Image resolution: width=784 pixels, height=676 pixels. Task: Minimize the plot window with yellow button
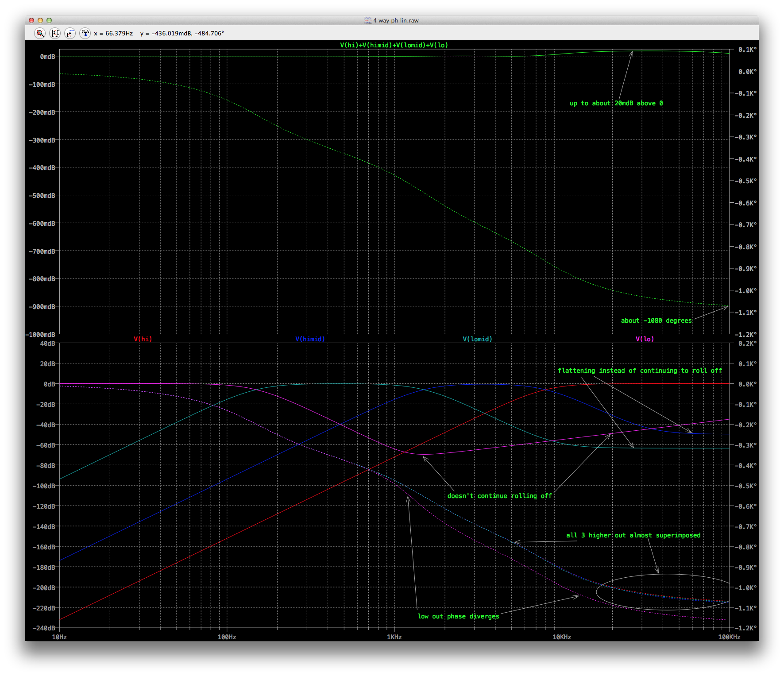[40, 20]
